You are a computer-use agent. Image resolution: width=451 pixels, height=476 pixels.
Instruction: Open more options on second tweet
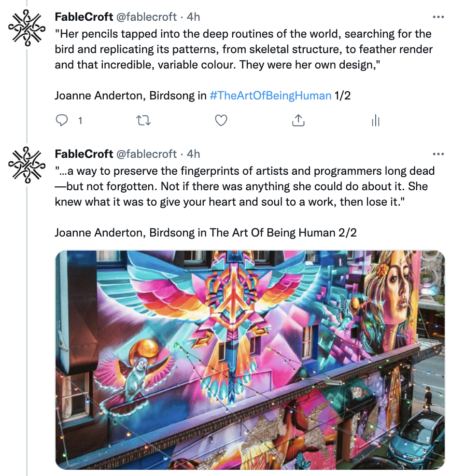(x=438, y=154)
